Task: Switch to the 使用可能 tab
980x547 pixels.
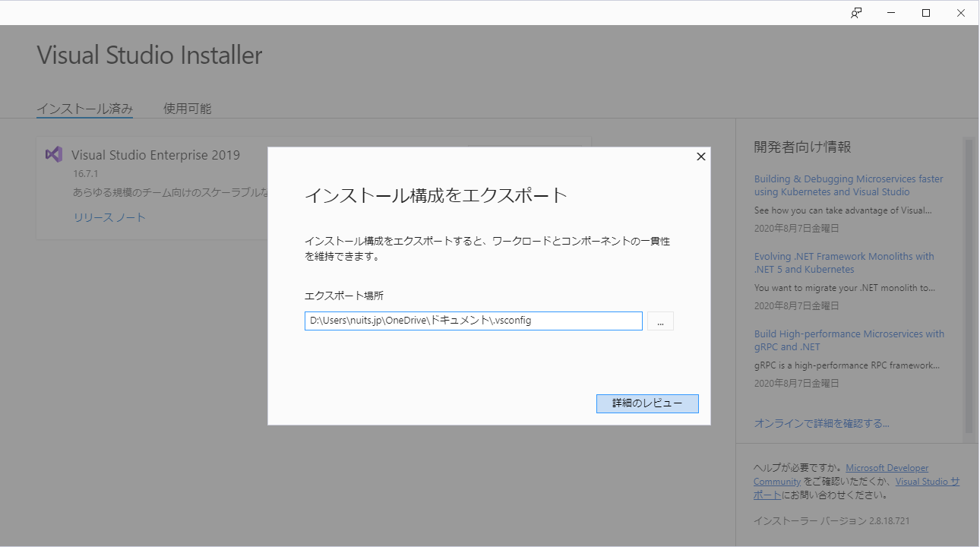Action: [188, 109]
